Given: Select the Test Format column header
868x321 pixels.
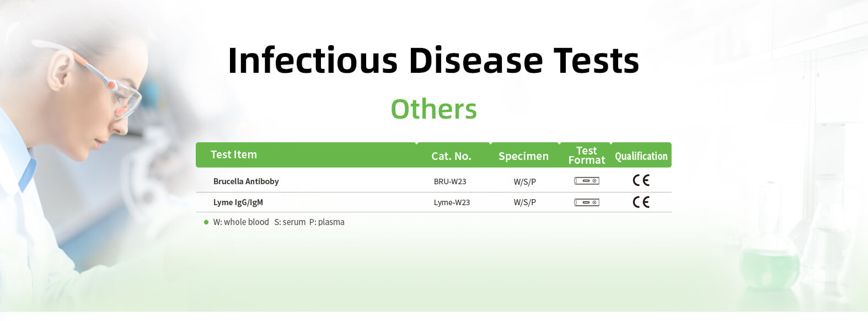Looking at the screenshot, I should tap(587, 156).
